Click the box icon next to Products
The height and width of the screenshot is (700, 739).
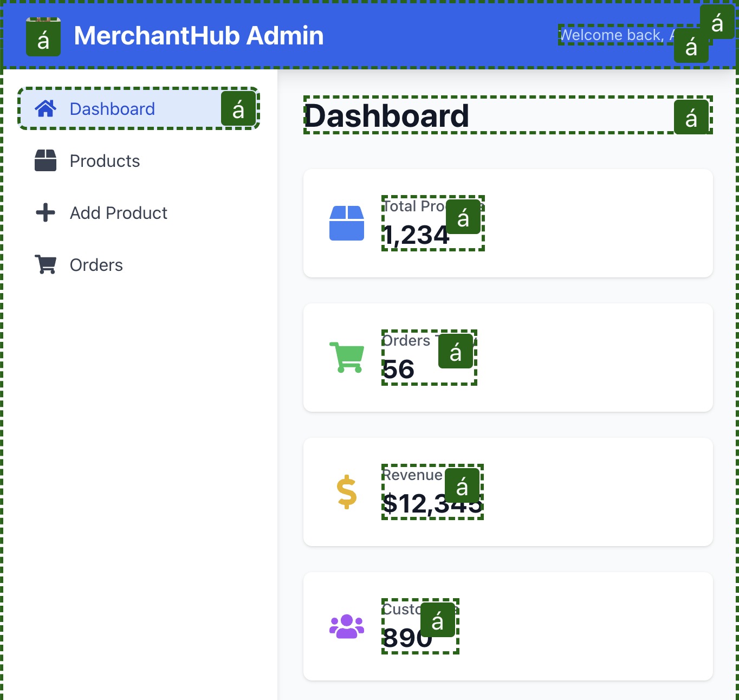[x=46, y=160]
